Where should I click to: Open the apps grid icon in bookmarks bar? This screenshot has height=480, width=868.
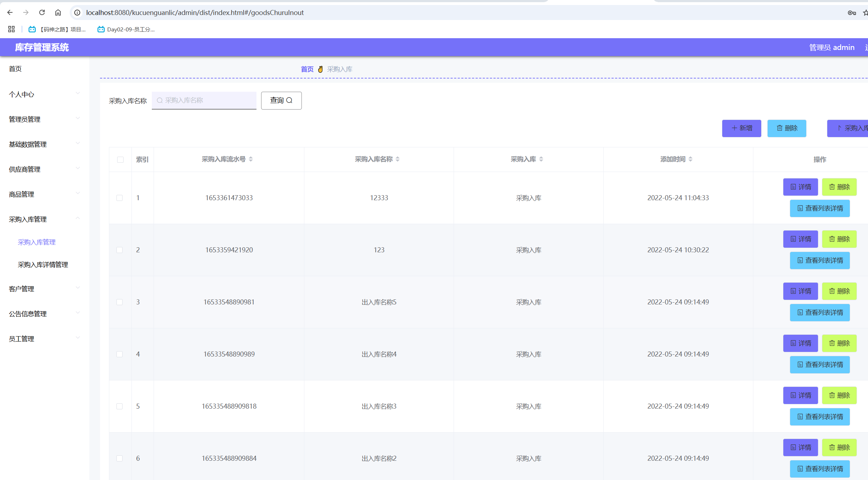click(11, 29)
